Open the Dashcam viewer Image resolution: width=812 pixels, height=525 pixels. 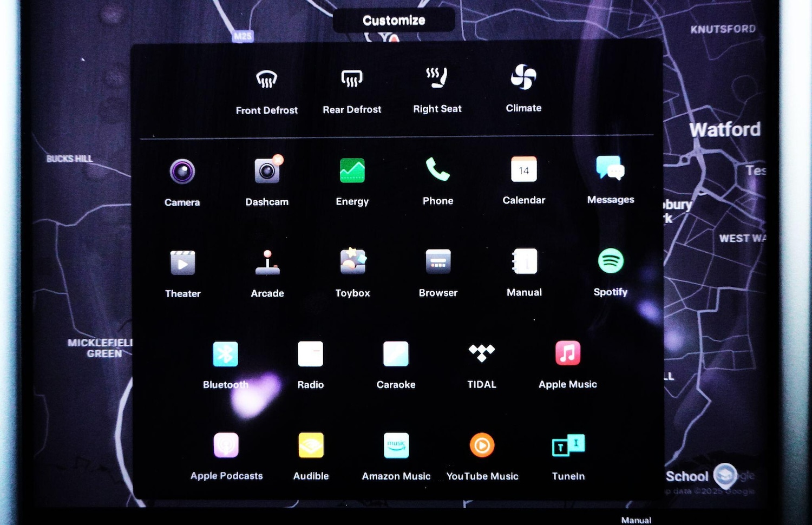coord(267,170)
